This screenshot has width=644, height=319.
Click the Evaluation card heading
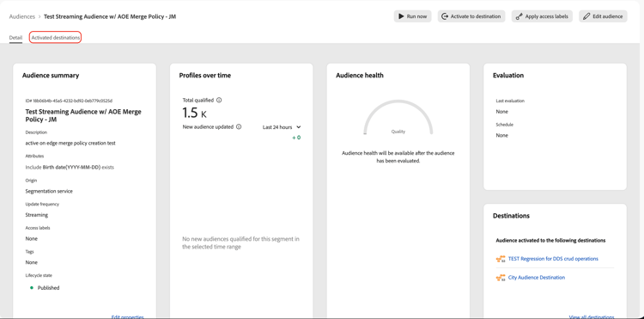pos(508,76)
